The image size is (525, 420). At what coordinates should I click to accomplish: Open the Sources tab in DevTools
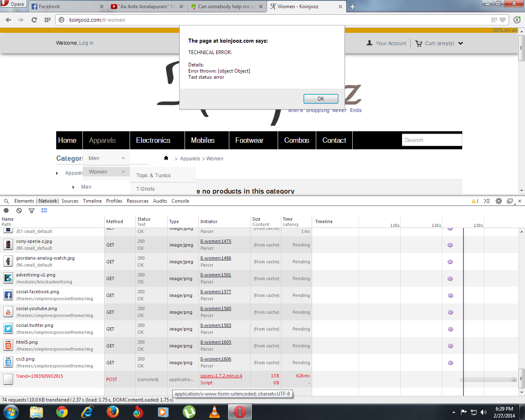(70, 201)
